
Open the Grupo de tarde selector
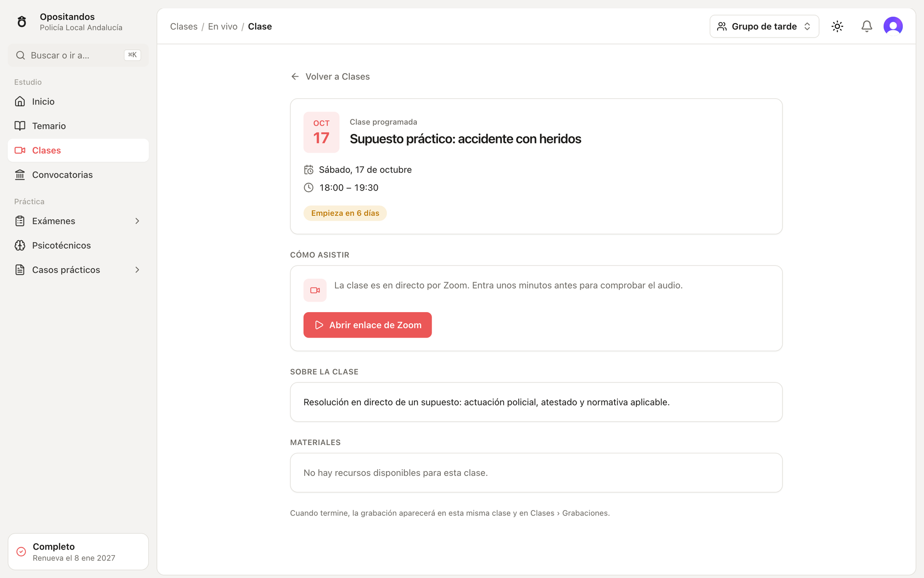click(x=764, y=26)
